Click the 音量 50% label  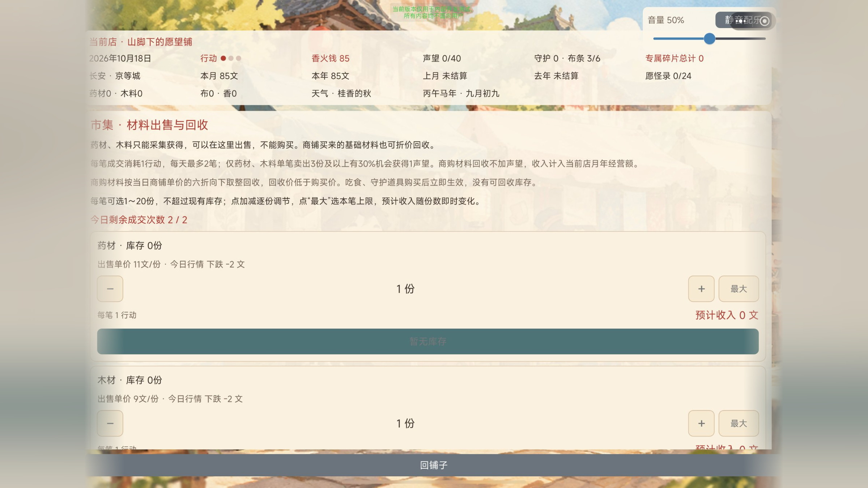tap(666, 20)
